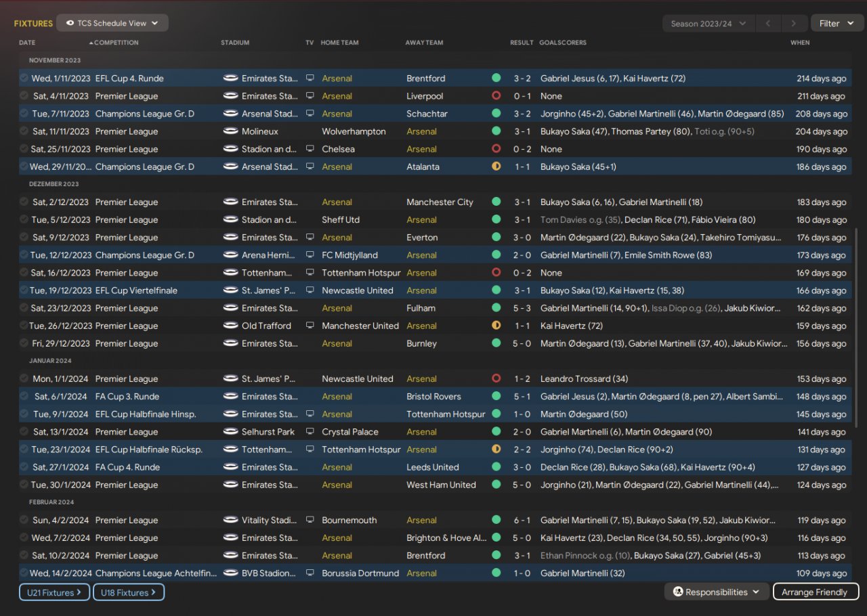Image resolution: width=867 pixels, height=616 pixels.
Task: Click the orange draw indicator for the Manchester United match
Action: pos(496,326)
